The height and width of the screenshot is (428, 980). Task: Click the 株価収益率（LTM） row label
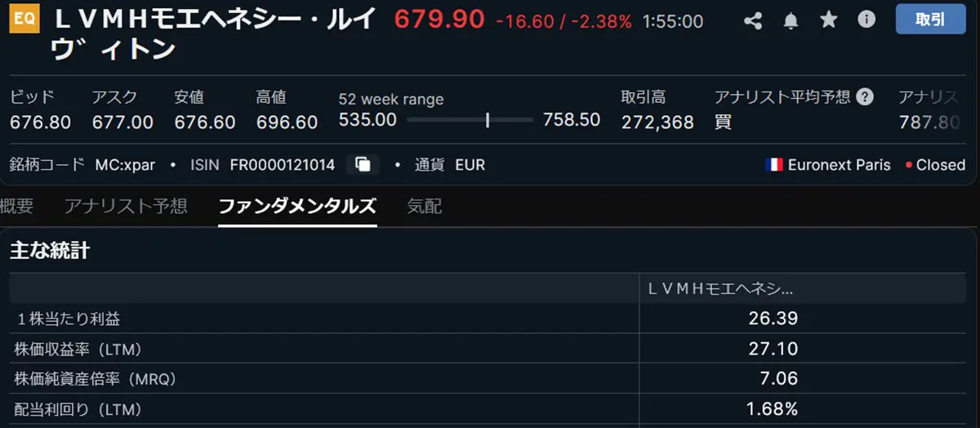click(79, 349)
